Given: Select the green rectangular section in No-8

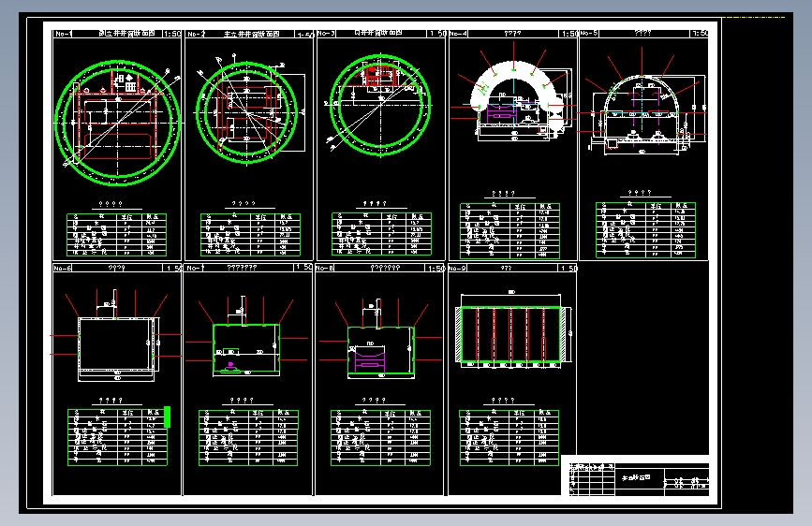Looking at the screenshot, I should (381, 351).
